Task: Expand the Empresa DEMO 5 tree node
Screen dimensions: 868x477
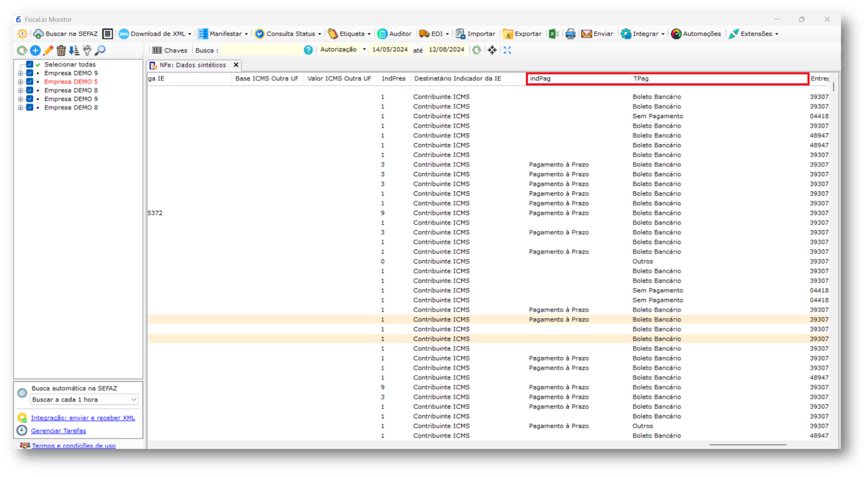Action: tap(21, 82)
